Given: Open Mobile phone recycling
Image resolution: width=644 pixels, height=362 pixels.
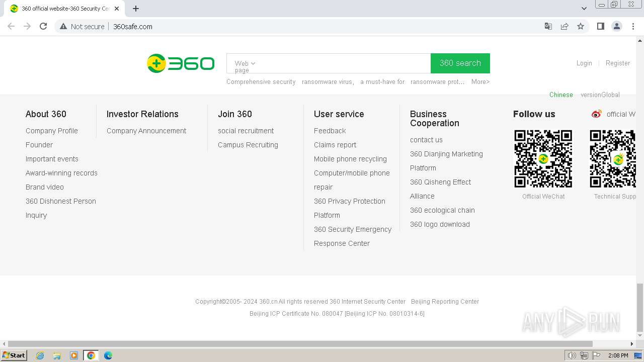Looking at the screenshot, I should point(350,159).
